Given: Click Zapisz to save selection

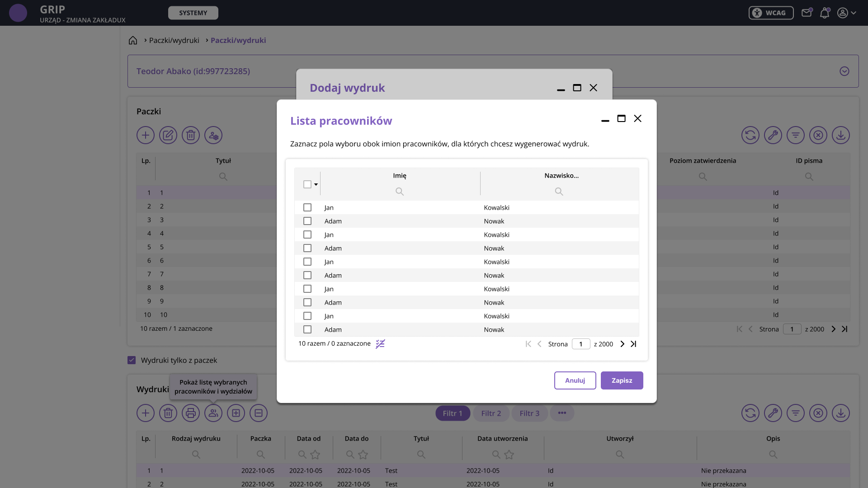Looking at the screenshot, I should tap(622, 380).
